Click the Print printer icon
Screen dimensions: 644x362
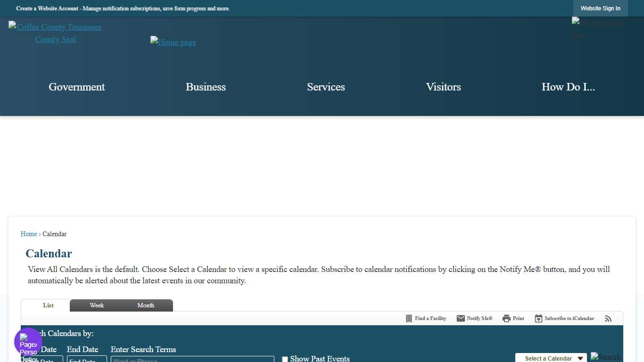[506, 319]
